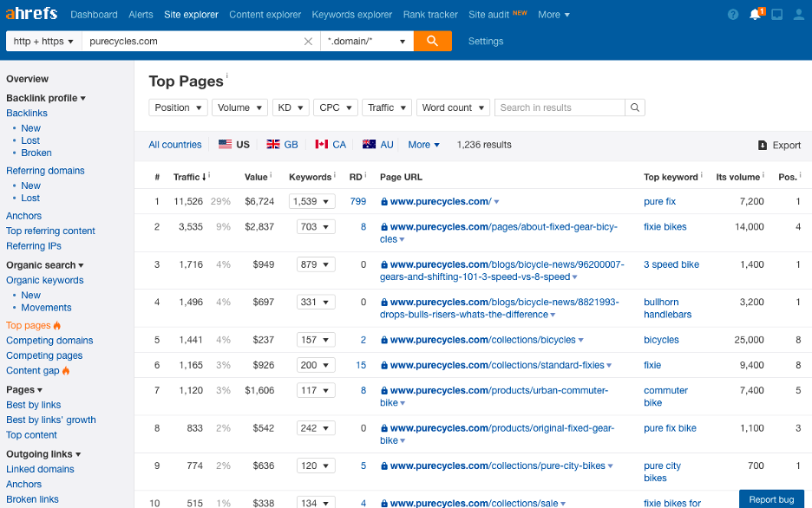Click the Its volume info icon
Screen dimensions: 812x508
click(x=763, y=175)
